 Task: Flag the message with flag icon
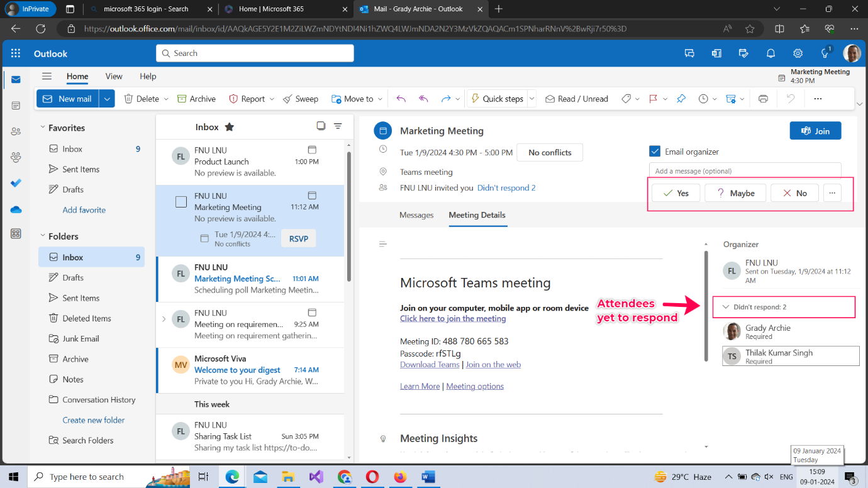[653, 99]
